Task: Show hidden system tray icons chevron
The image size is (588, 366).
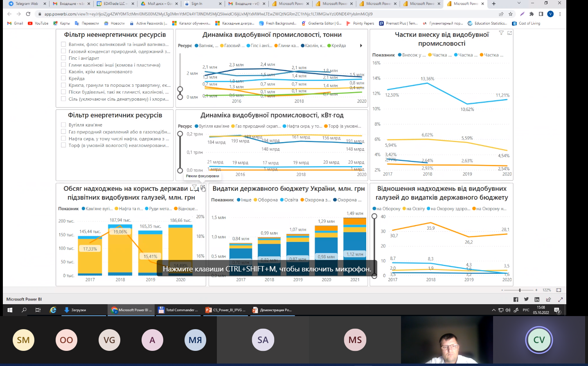Action: [x=493, y=310]
